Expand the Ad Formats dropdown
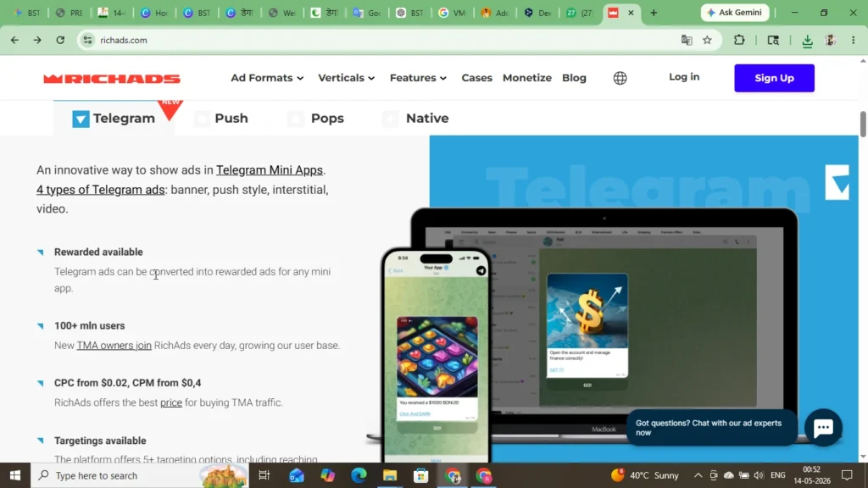 click(267, 78)
